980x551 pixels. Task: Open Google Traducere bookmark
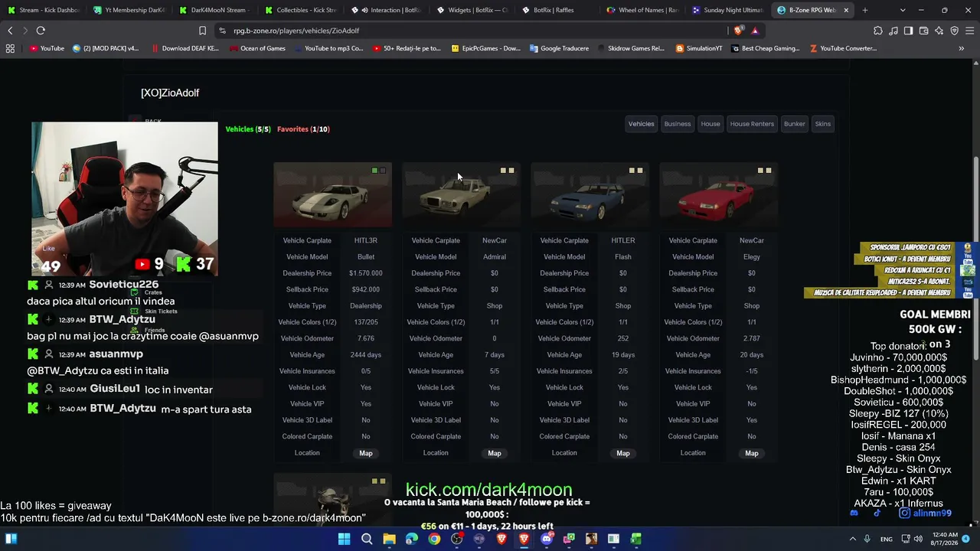click(558, 48)
